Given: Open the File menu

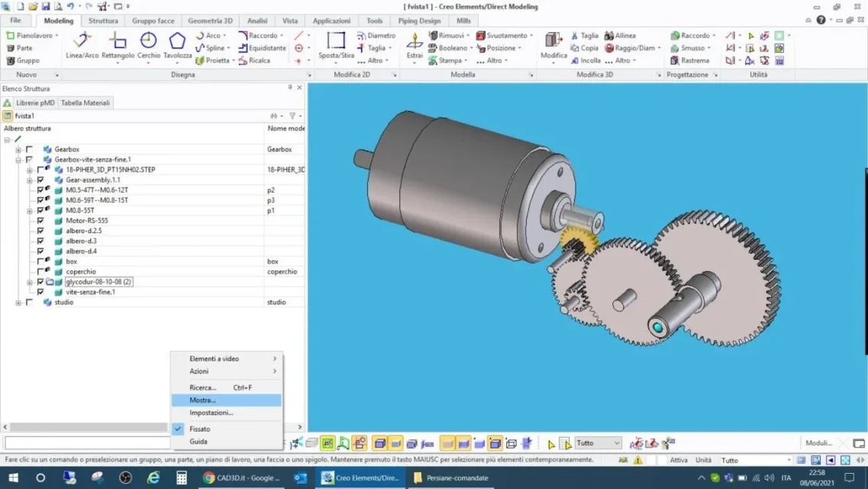Looking at the screenshot, I should click(15, 21).
